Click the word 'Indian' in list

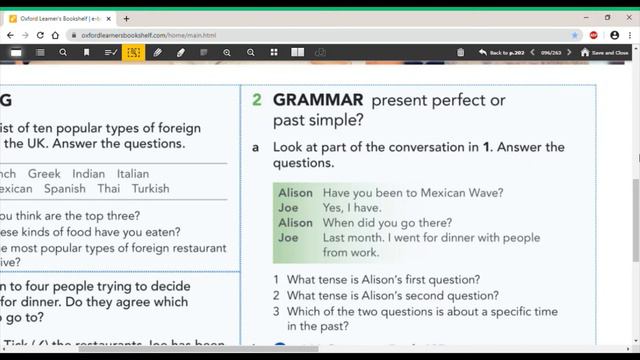pos(89,174)
